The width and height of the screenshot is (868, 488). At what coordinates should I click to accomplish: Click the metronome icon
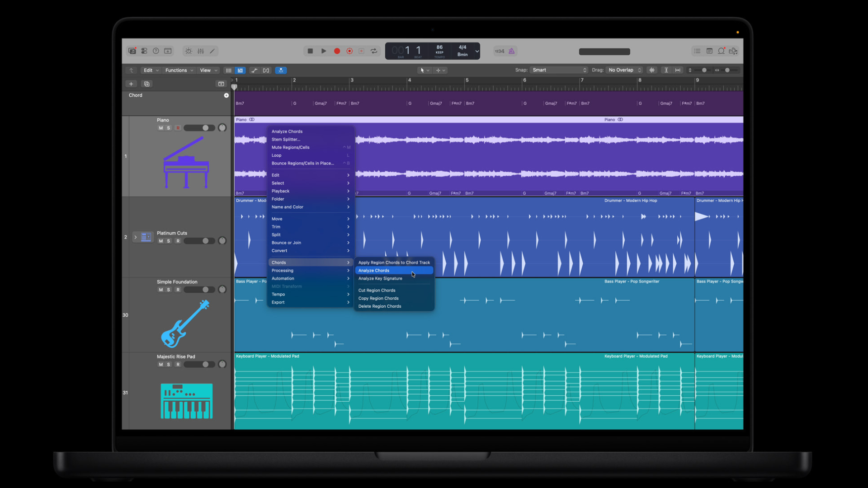pyautogui.click(x=511, y=51)
